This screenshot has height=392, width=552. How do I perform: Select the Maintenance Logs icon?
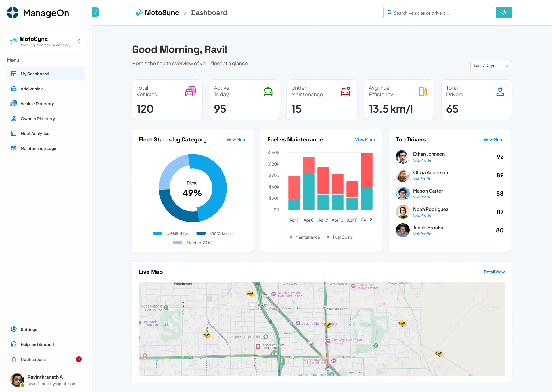coord(14,148)
